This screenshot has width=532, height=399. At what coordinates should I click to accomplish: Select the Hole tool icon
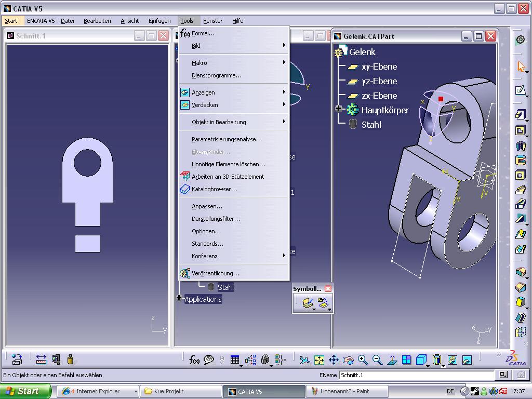click(521, 175)
